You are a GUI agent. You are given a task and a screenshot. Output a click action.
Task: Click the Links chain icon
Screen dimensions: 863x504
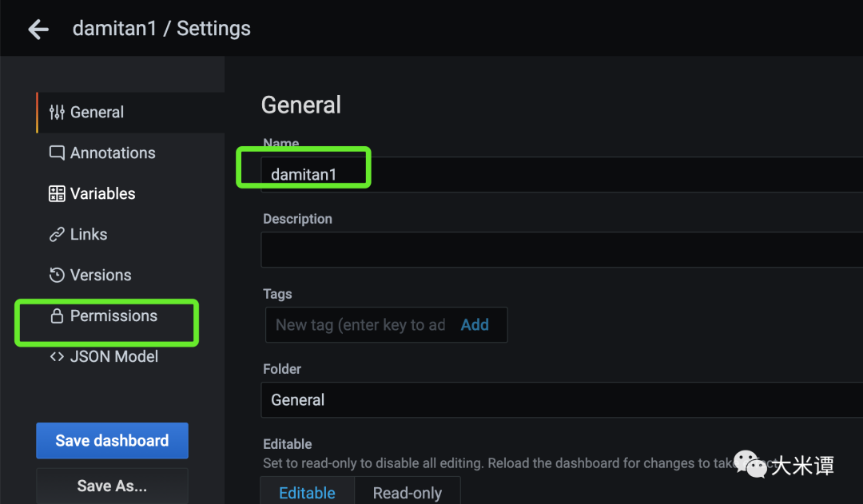57,234
